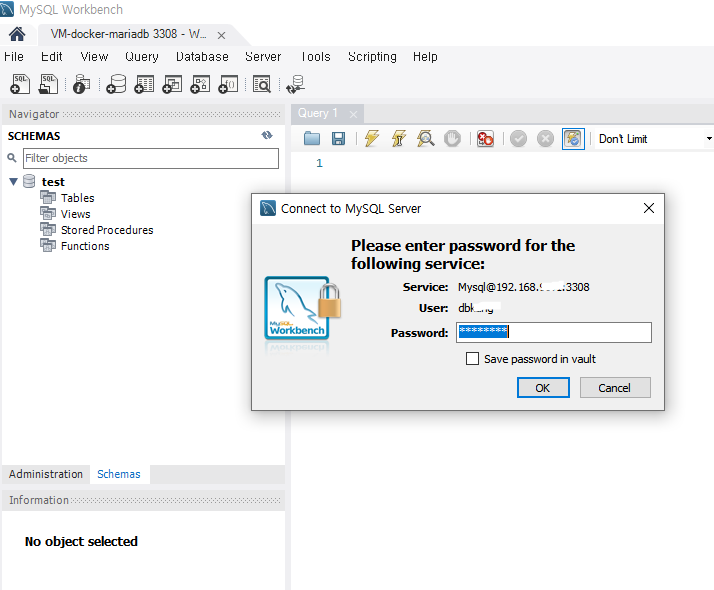This screenshot has height=590, width=714.
Task: Create a new SQL tab icon
Action: click(20, 84)
